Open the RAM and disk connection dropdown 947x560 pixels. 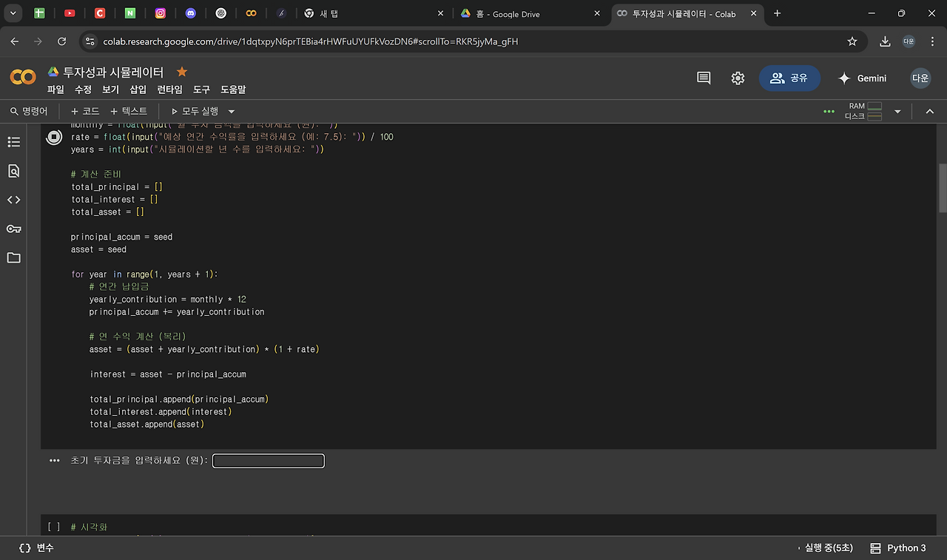click(897, 111)
